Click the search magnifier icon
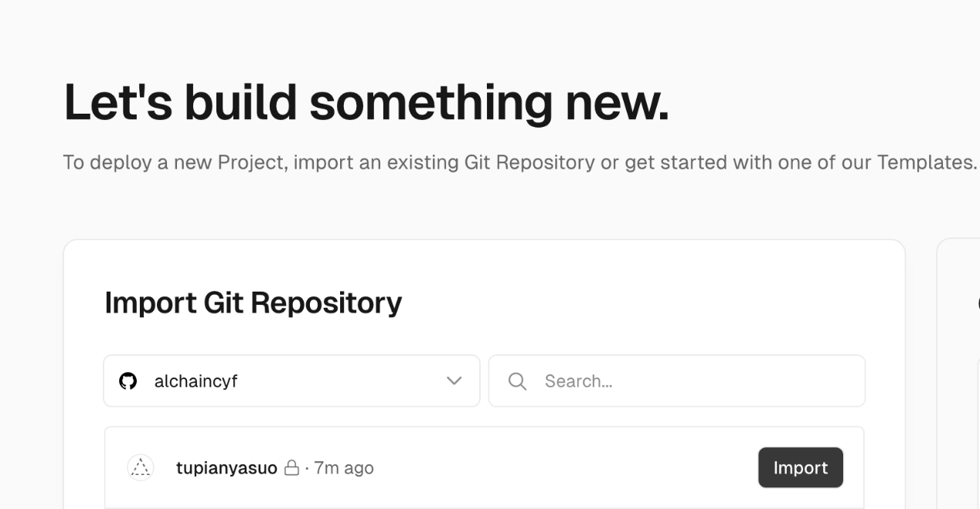This screenshot has width=980, height=509. click(518, 381)
